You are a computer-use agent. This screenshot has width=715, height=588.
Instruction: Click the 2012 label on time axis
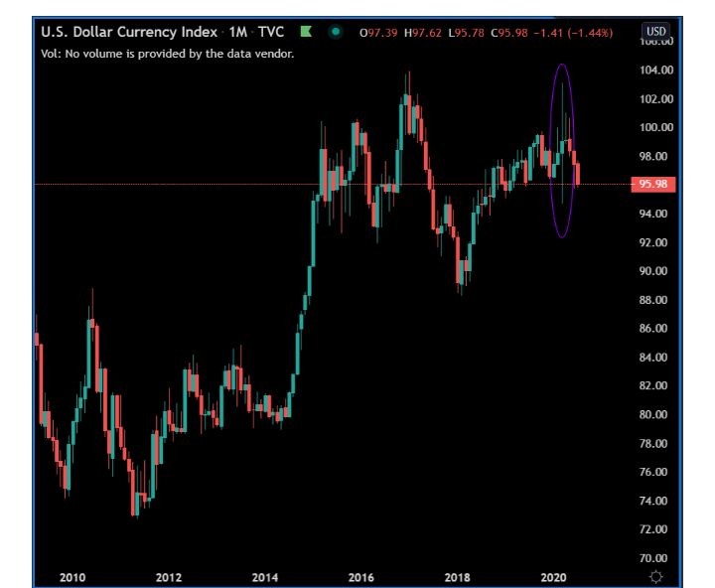[169, 577]
